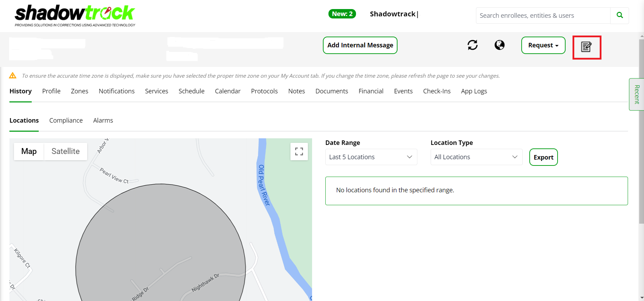The height and width of the screenshot is (301, 644).
Task: Expand the Location Type dropdown
Action: (476, 157)
